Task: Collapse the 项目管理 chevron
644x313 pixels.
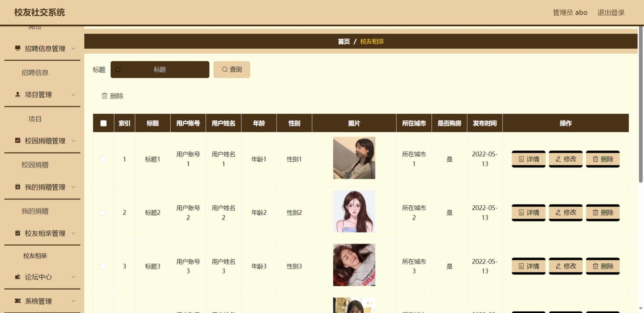Action: click(x=73, y=94)
